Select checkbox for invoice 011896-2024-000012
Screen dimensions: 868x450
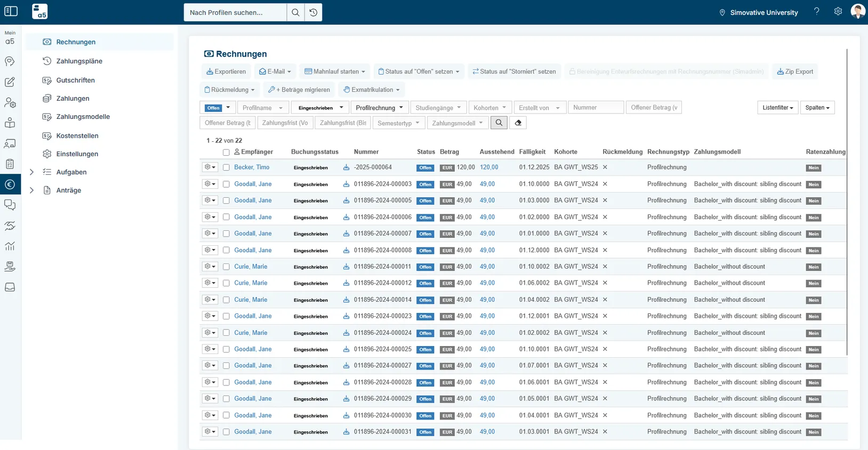coord(226,283)
